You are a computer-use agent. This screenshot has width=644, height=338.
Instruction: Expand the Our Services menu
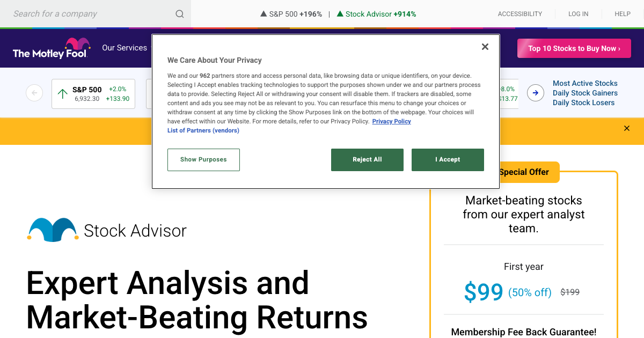[125, 48]
